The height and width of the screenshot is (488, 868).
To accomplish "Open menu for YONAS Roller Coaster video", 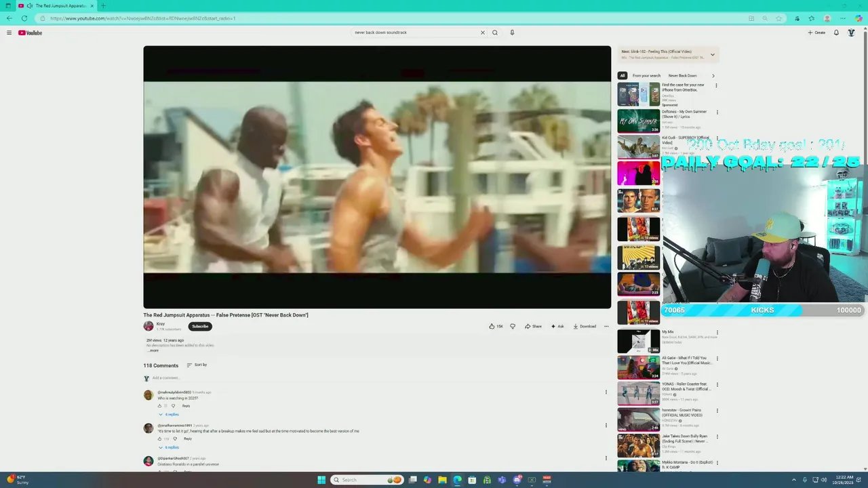I will click(717, 385).
